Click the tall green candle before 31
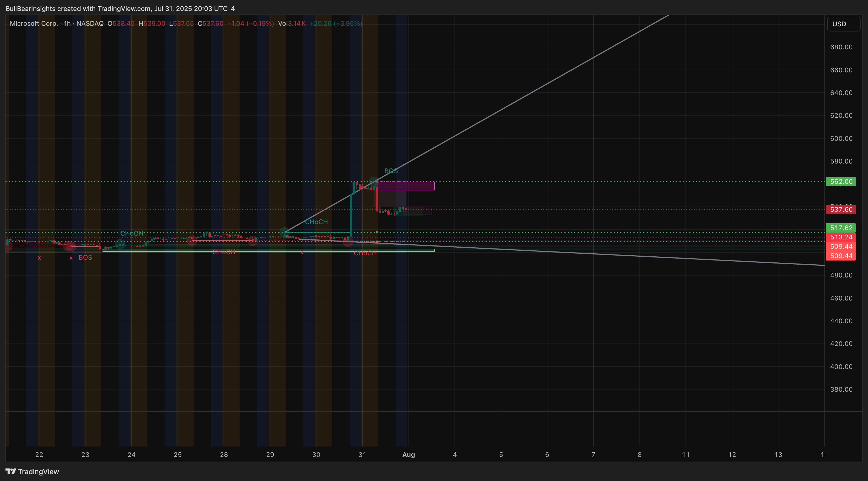The image size is (868, 481). pyautogui.click(x=351, y=216)
